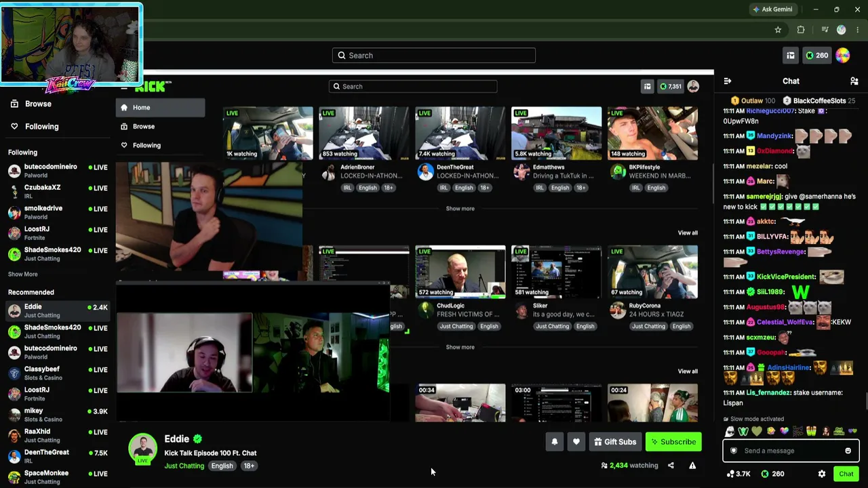868x488 pixels.
Task: Open Chrome media controls icon
Action: pos(825,30)
